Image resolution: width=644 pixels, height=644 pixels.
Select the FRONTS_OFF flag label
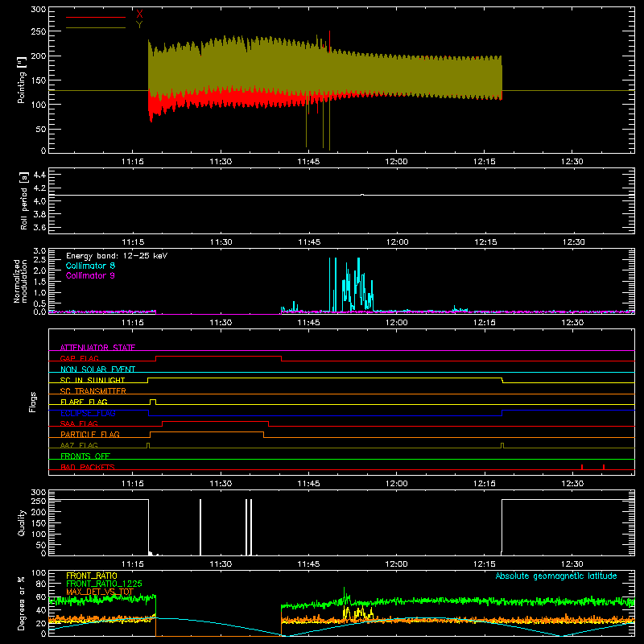pos(85,456)
